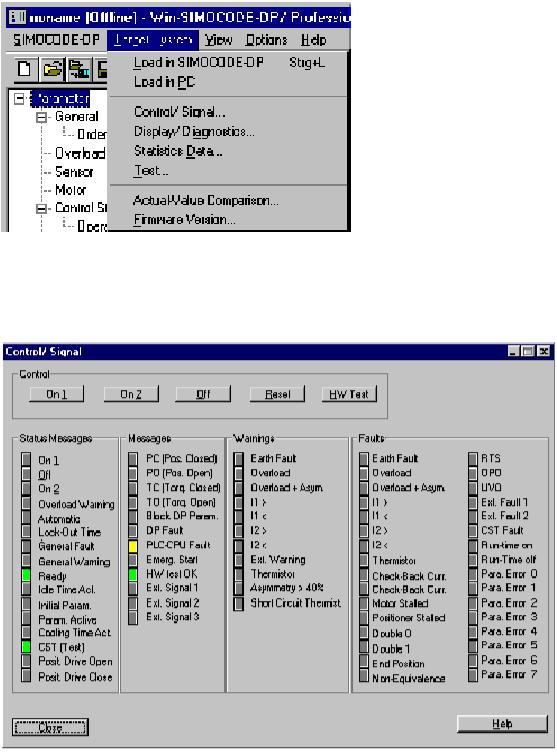Click the Open folder toolbar icon
This screenshot has height=752, width=557.
(x=52, y=70)
